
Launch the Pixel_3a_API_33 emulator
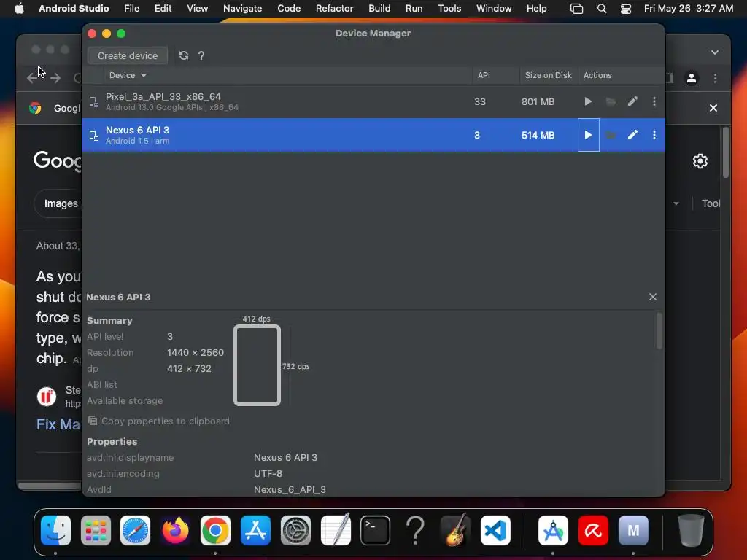click(589, 101)
